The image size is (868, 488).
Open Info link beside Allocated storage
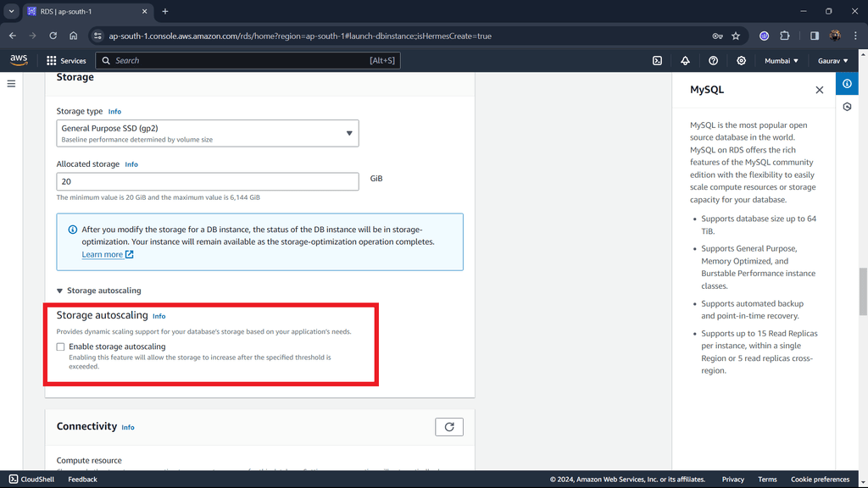[131, 164]
